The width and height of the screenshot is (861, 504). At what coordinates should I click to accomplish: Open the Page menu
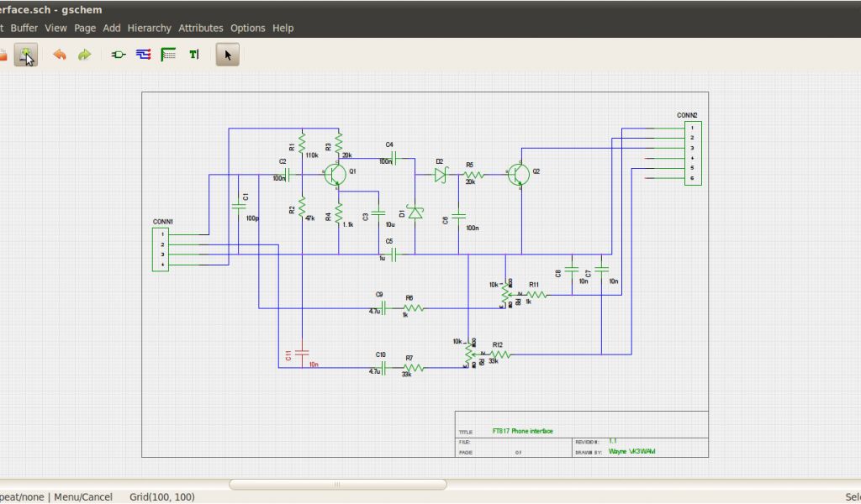tap(85, 28)
